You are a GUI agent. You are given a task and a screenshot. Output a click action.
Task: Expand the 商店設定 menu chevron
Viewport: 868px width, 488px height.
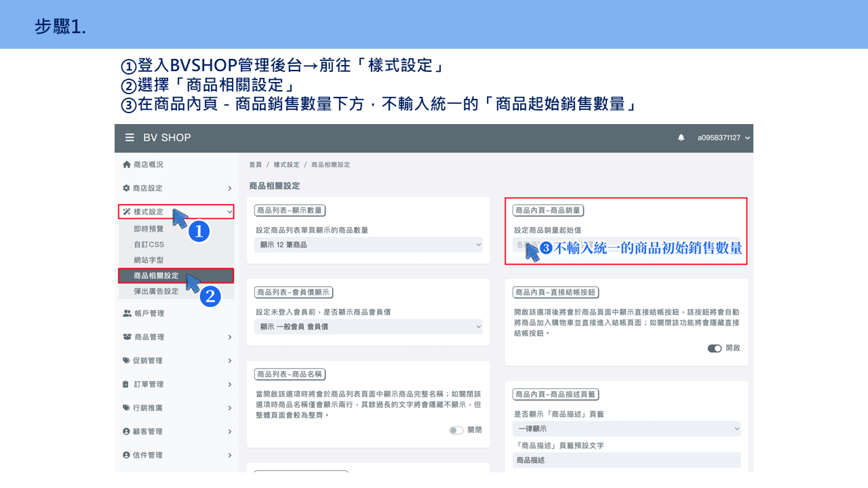point(230,188)
